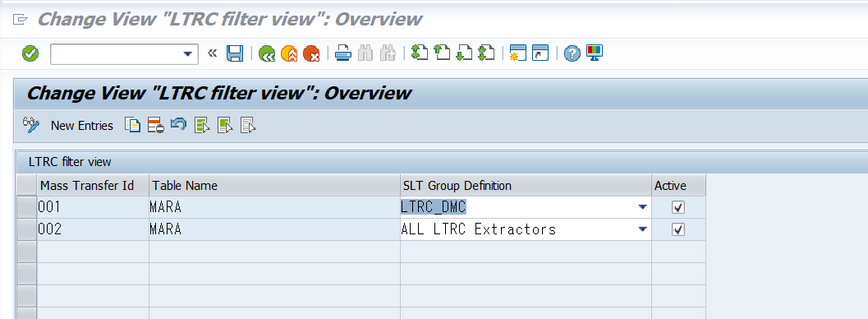Image resolution: width=868 pixels, height=319 pixels.
Task: Click the Customize Local Layout monitor icon
Action: click(594, 53)
